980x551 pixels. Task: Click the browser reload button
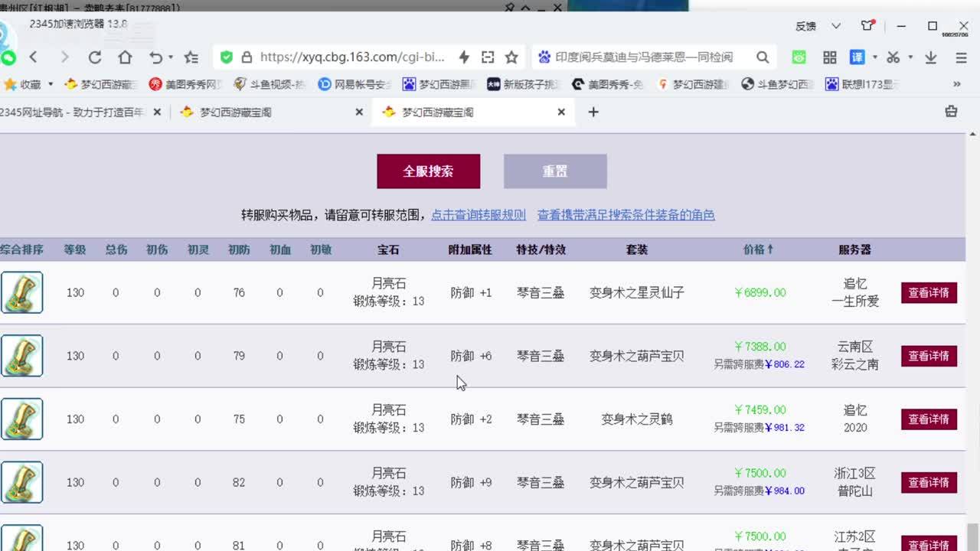click(x=95, y=57)
